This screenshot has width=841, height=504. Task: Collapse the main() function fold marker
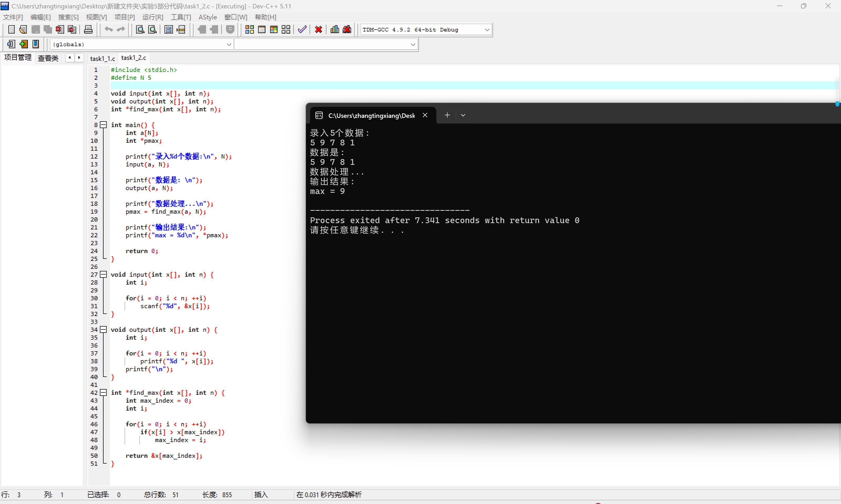click(x=104, y=125)
